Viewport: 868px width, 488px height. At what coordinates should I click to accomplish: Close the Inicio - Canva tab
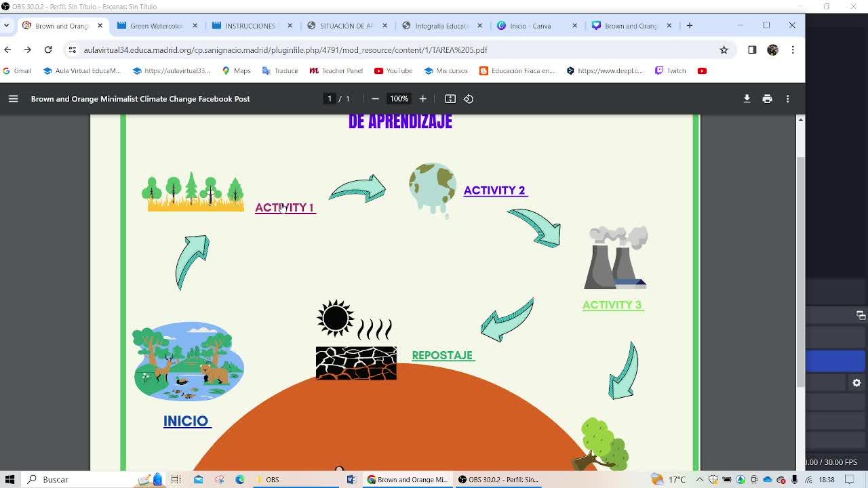click(575, 26)
